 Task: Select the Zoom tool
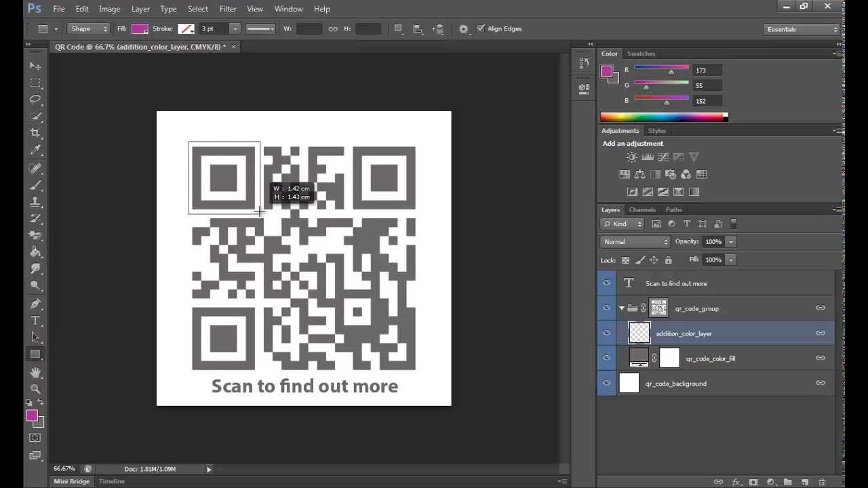35,389
